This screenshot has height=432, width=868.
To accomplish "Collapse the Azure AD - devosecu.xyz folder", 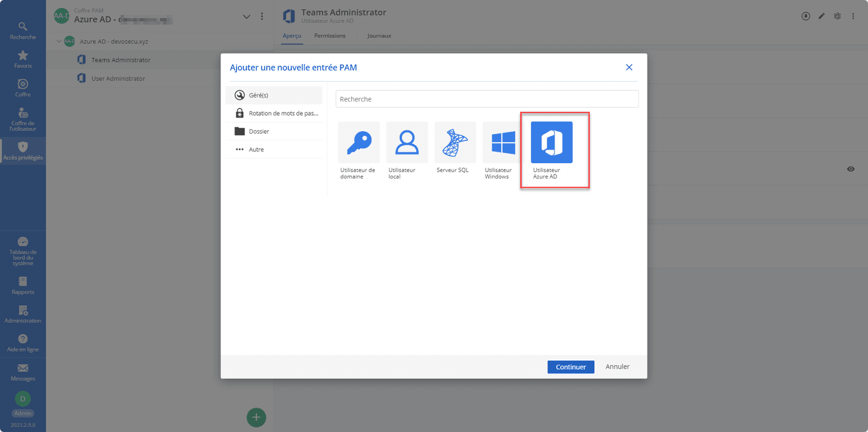I will point(59,42).
